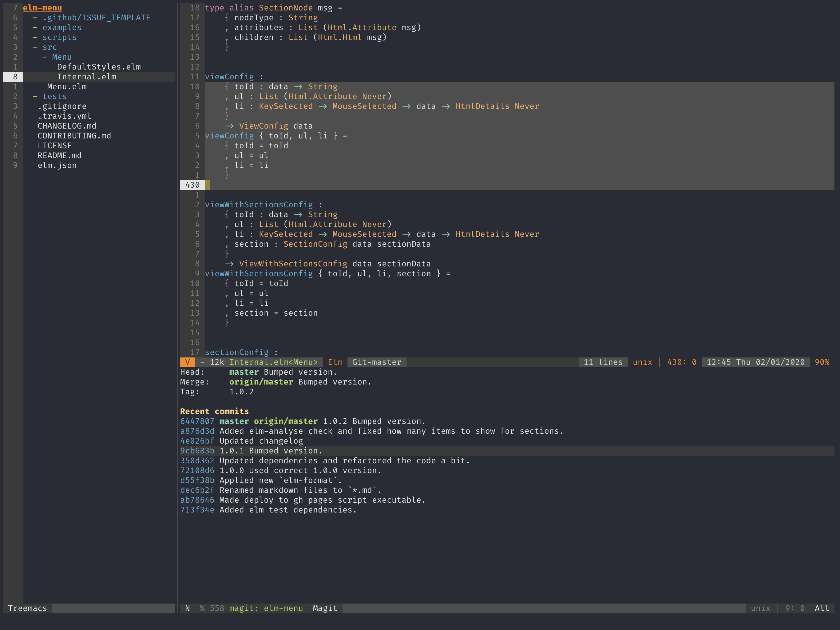Click line number 430 in the gutter
This screenshot has height=630, width=840.
192,185
